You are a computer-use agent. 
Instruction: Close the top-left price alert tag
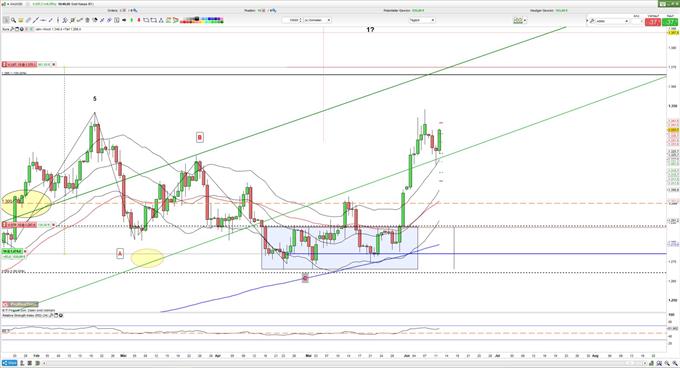point(54,65)
